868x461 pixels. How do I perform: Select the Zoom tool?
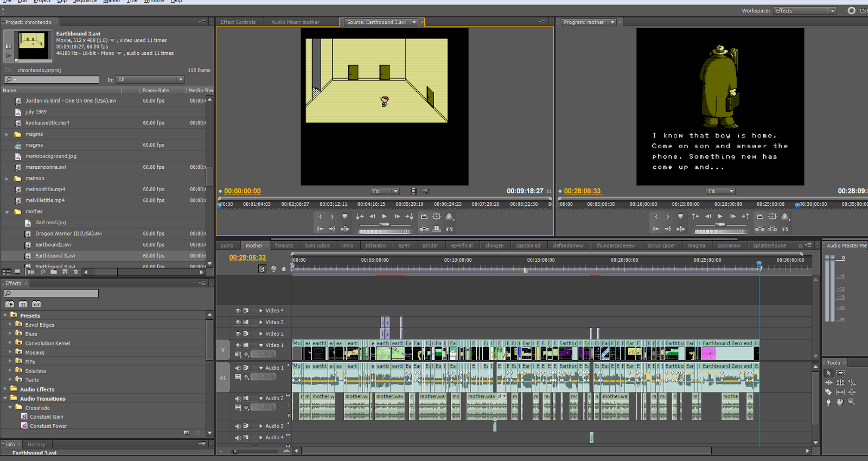(x=852, y=402)
